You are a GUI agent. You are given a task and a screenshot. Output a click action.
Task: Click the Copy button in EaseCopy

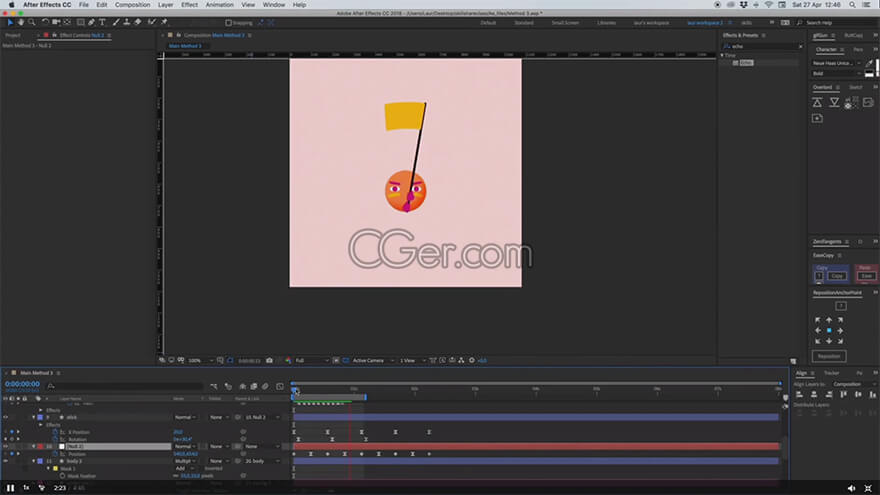[x=837, y=276]
